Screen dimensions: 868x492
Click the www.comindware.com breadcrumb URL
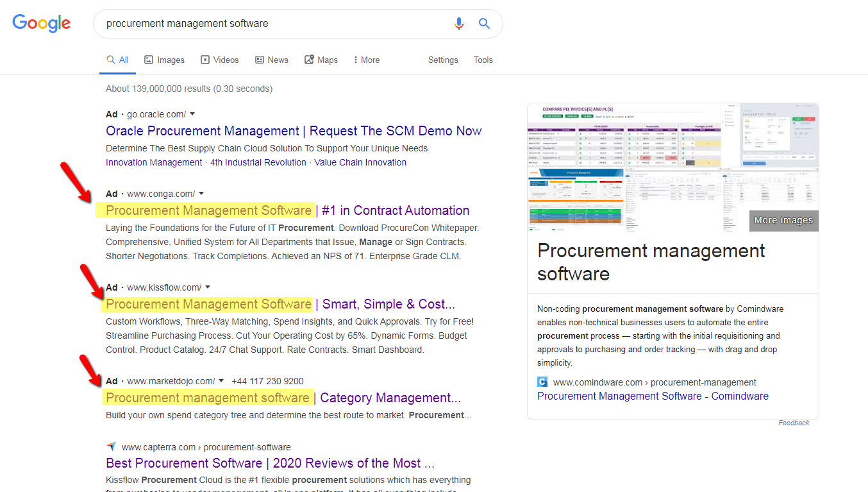[x=655, y=382]
